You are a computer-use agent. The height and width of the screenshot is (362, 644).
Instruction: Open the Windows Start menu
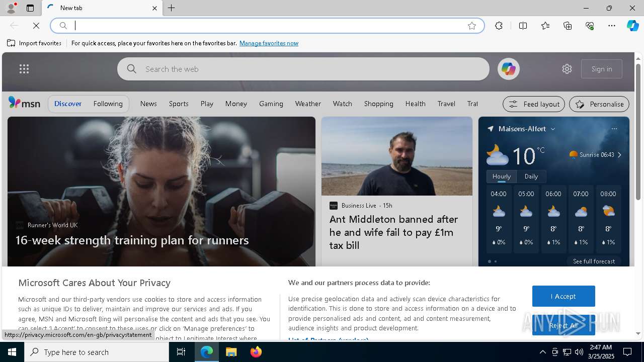coord(12,352)
